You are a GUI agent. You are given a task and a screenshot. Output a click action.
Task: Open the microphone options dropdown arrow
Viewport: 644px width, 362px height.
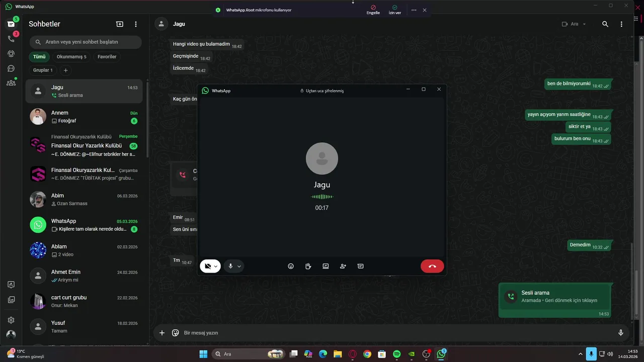239,266
